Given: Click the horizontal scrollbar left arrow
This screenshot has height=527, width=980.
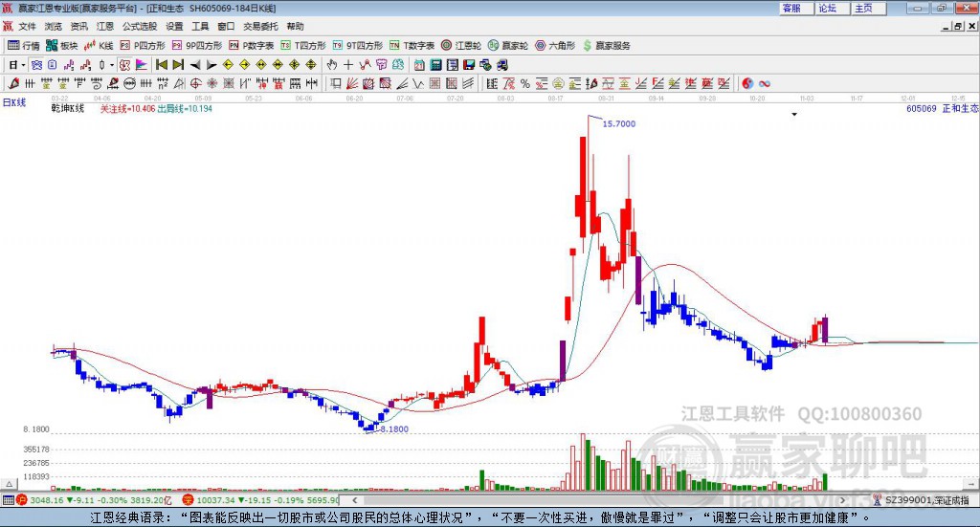Looking at the screenshot, I should [355, 500].
